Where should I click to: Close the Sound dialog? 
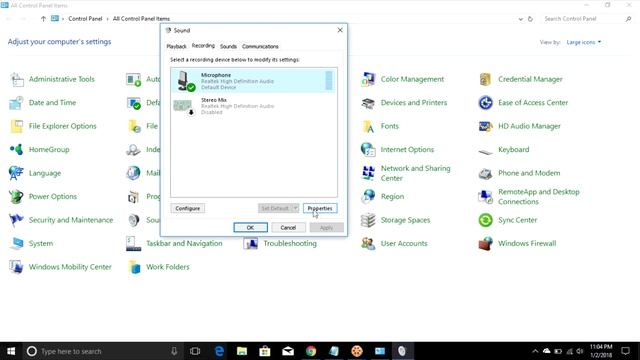point(340,30)
